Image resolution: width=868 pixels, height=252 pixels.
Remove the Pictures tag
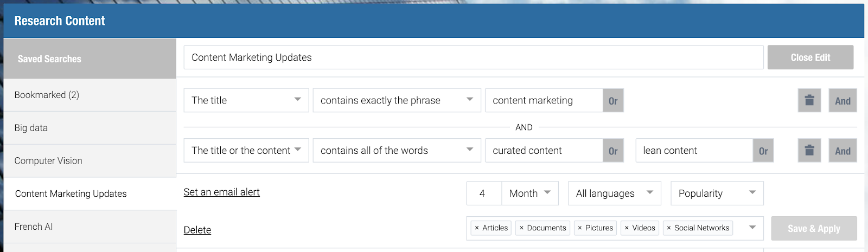coord(580,228)
